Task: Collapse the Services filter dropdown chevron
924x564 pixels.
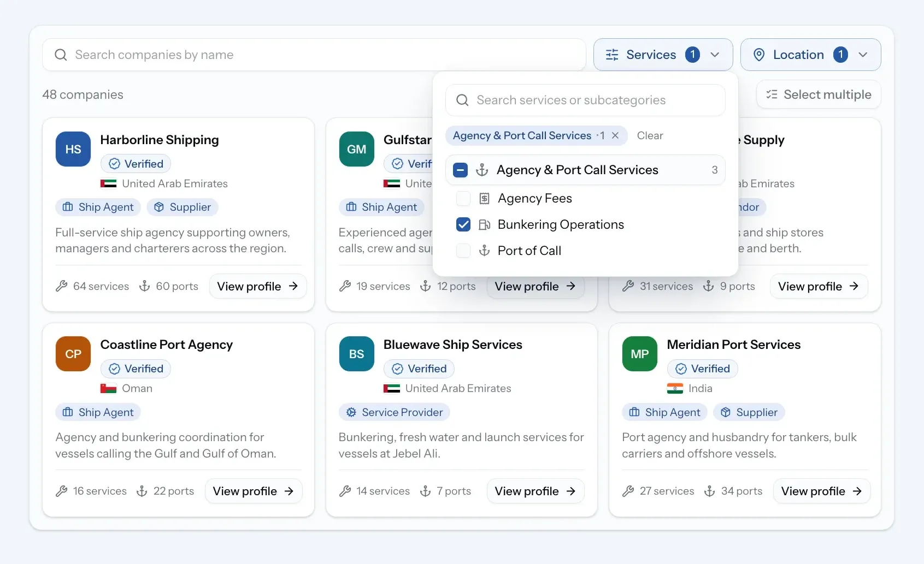Action: [x=715, y=55]
